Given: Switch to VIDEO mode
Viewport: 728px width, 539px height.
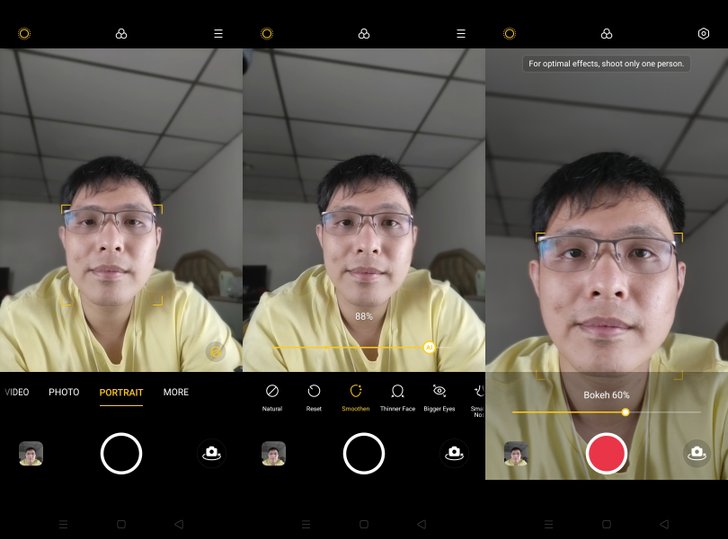Looking at the screenshot, I should pyautogui.click(x=17, y=392).
